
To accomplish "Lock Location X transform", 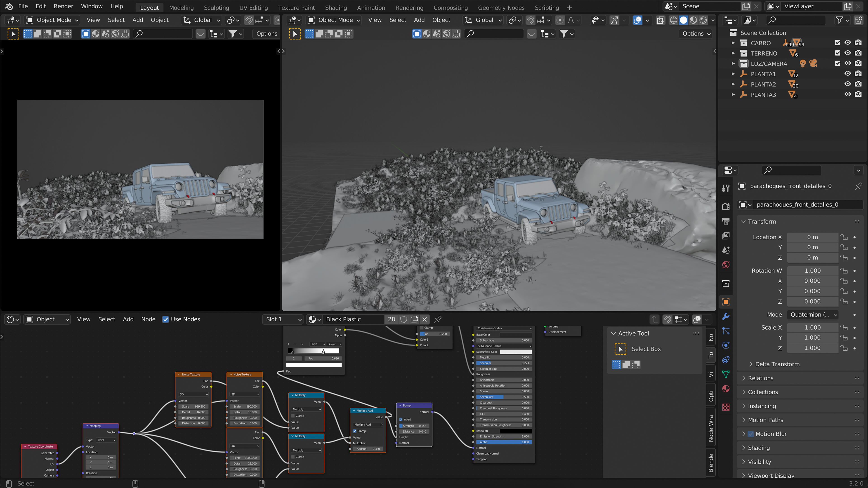I will [x=844, y=237].
